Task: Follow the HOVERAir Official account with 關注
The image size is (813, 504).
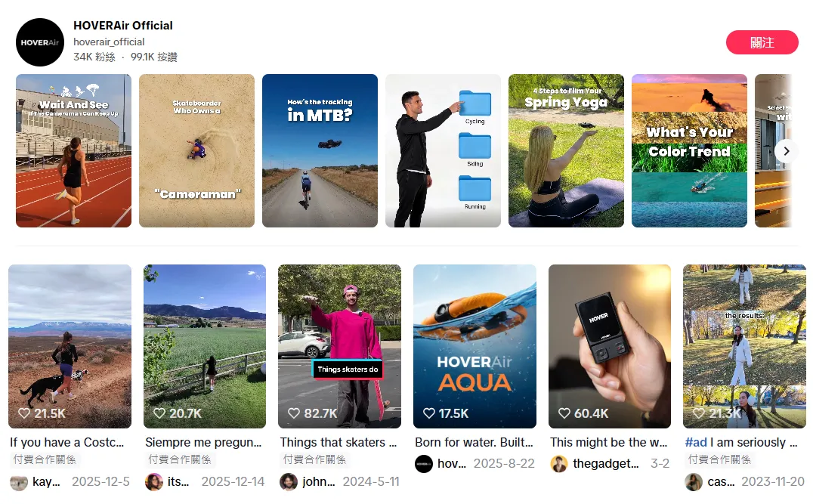Action: click(762, 42)
